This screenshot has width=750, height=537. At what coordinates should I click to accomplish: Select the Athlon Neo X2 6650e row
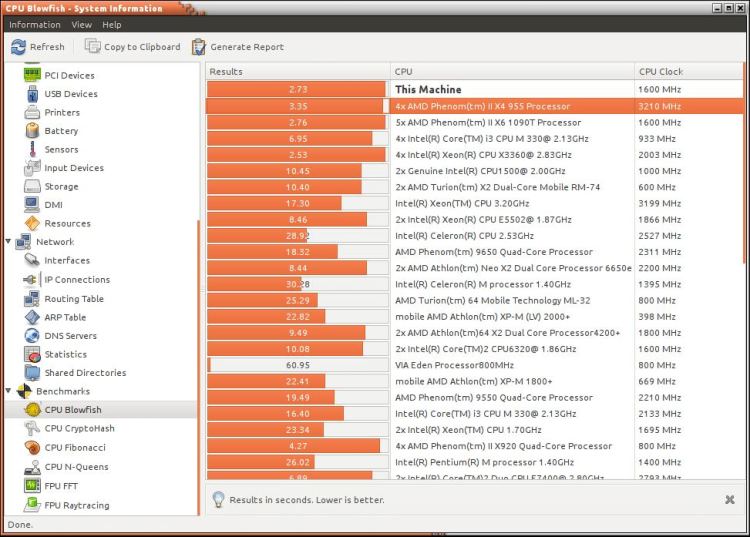click(x=474, y=268)
